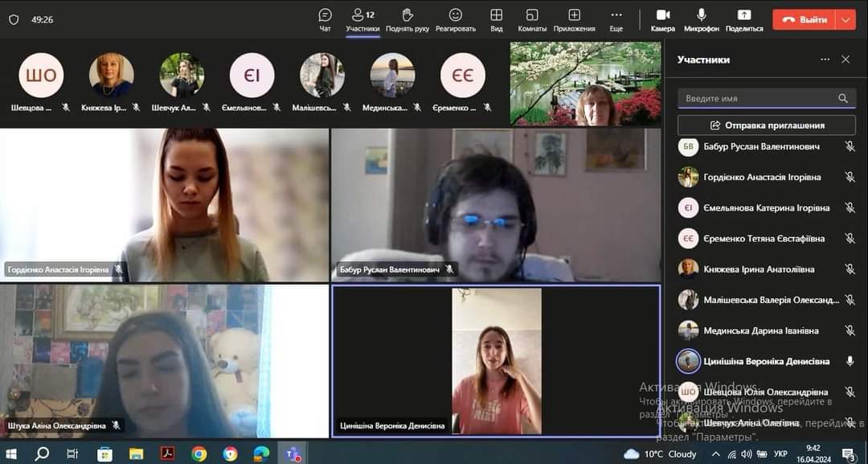The width and height of the screenshot is (868, 464).
Task: Open Реагировать reactions menu
Action: [456, 20]
